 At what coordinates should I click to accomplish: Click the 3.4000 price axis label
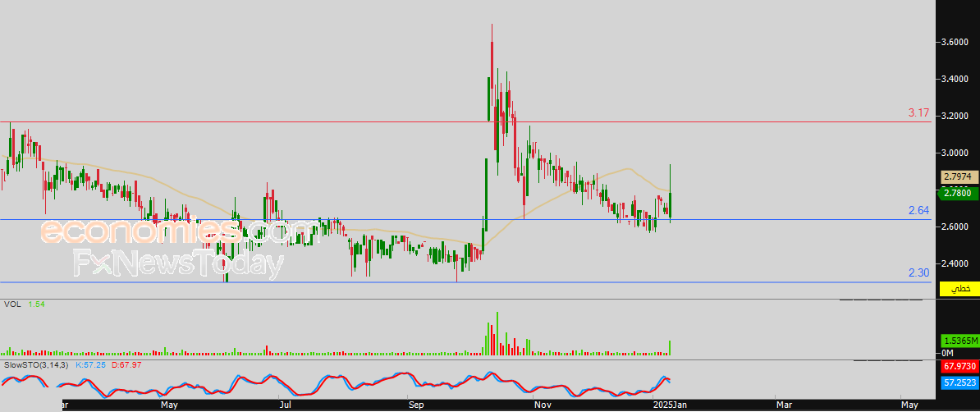click(x=956, y=79)
